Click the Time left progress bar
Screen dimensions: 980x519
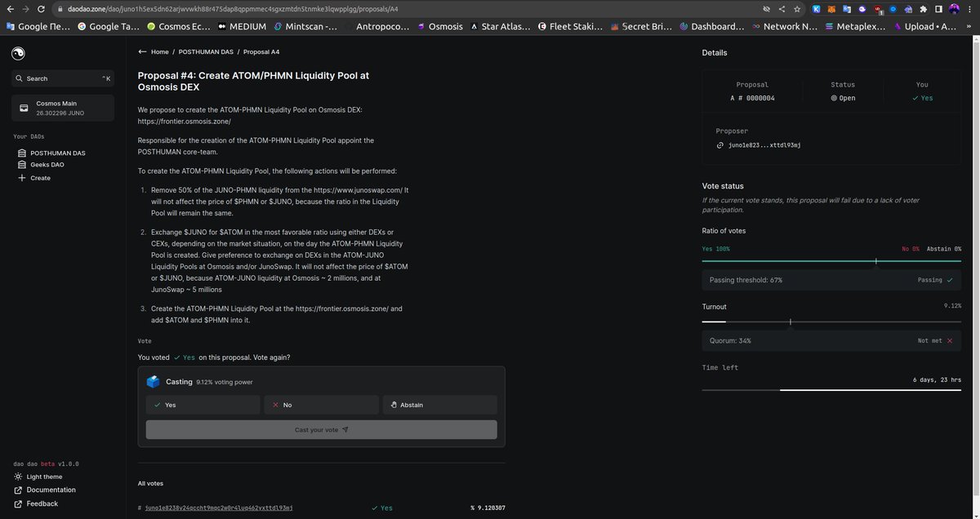click(831, 390)
